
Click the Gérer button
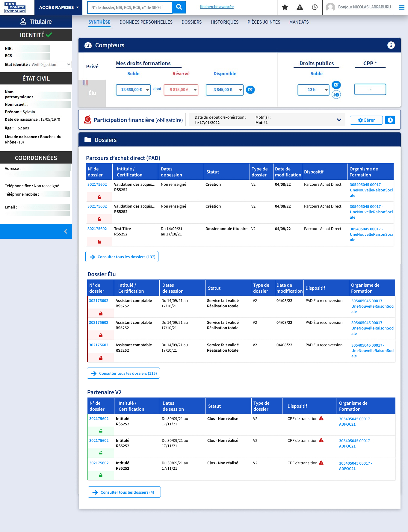[x=366, y=120]
